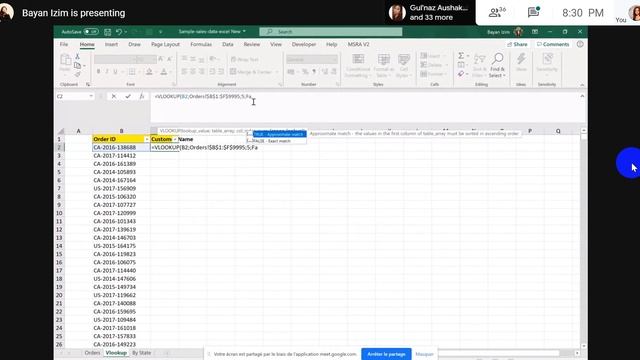Open the By State sheet tab
The image size is (640, 360).
click(142, 353)
